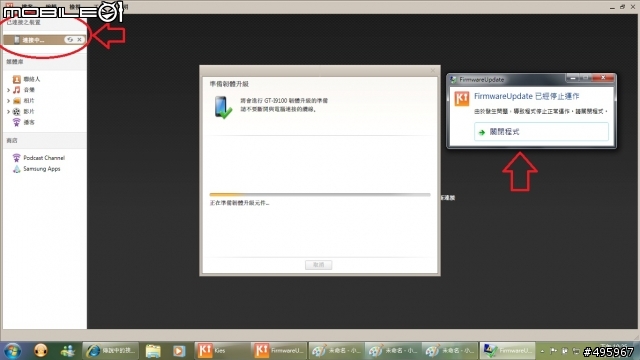This screenshot has height=360, width=640.
Task: Restore down the Kies main window
Action: [622, 7]
